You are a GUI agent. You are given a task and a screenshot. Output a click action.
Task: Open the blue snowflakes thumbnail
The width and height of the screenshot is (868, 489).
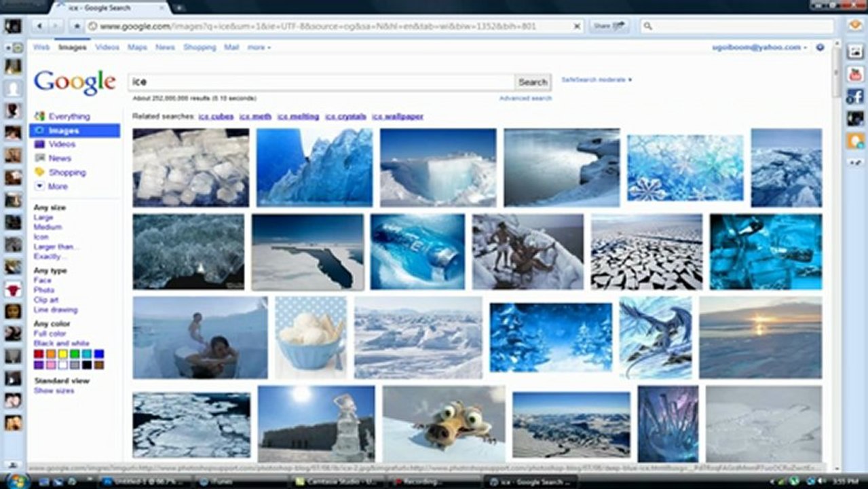(x=685, y=168)
